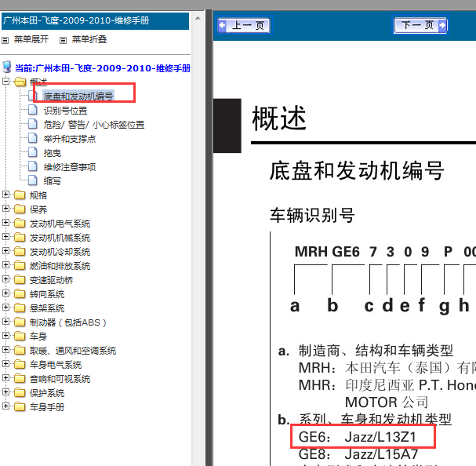Click the title bar 广州本田-飞度-2009-2010-维修手册
This screenshot has width=476, height=466.
point(96,21)
